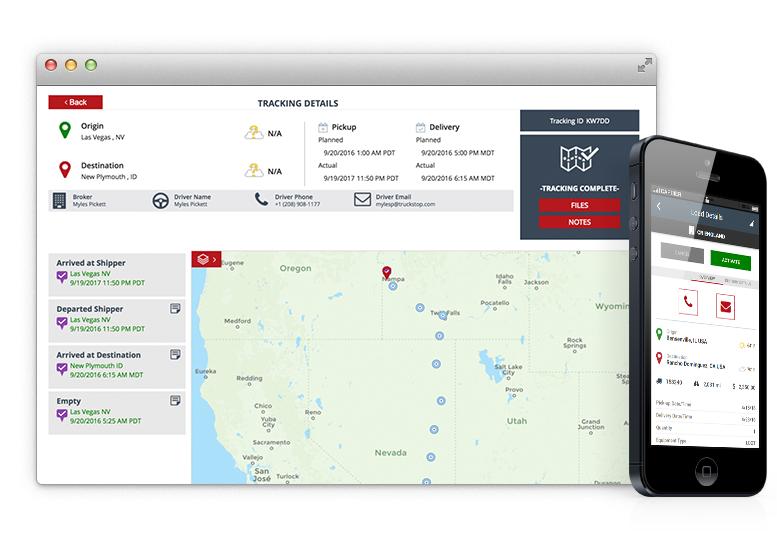Click the purple check icon for Arrived at Shipper

(61, 277)
